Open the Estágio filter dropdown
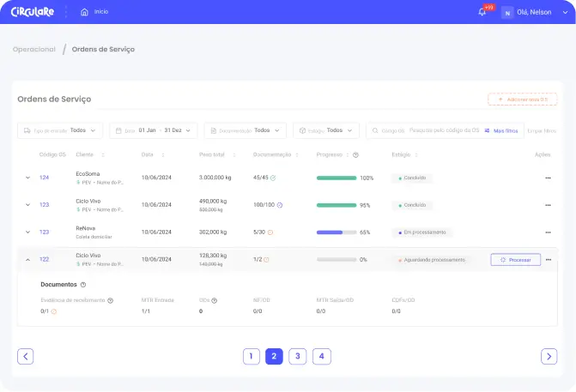 [326, 130]
